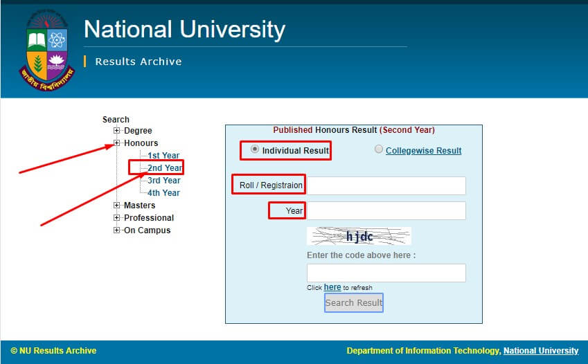Collapse the Honours tree node

tap(117, 143)
